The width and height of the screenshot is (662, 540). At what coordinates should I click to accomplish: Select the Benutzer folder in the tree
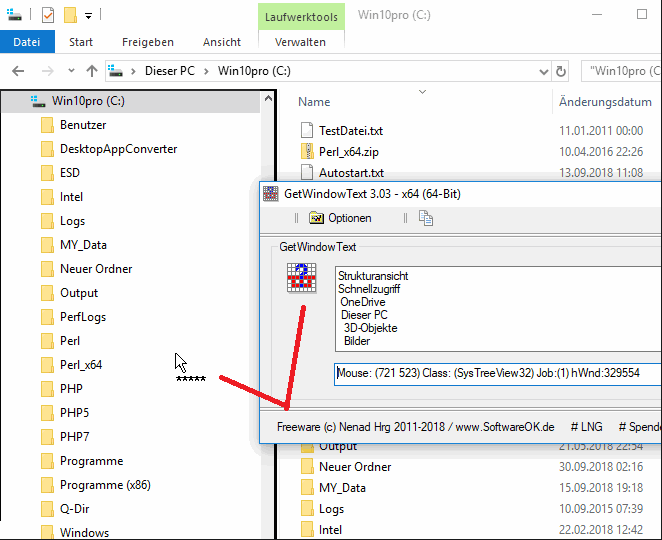[x=83, y=125]
